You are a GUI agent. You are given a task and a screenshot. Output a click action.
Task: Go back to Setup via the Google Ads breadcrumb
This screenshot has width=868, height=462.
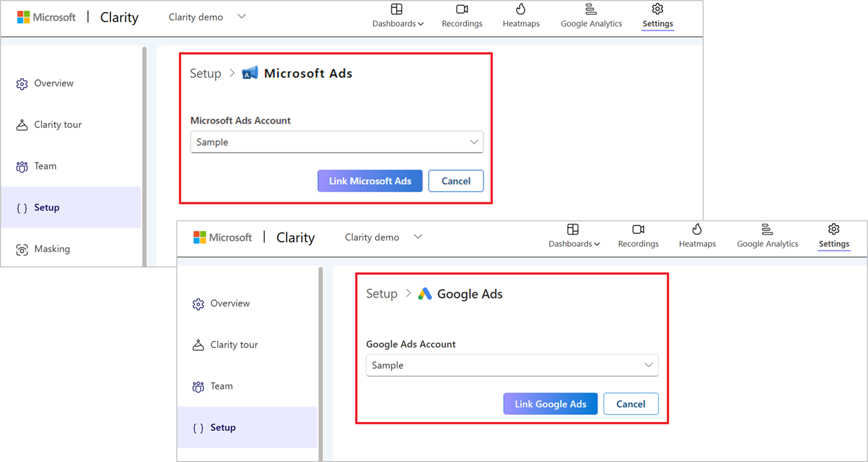point(382,294)
